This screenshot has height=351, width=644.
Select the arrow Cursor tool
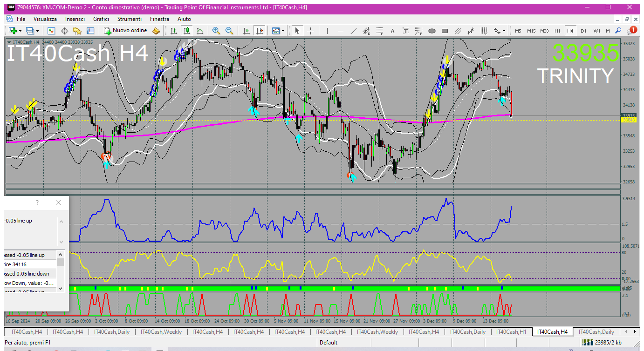click(297, 31)
